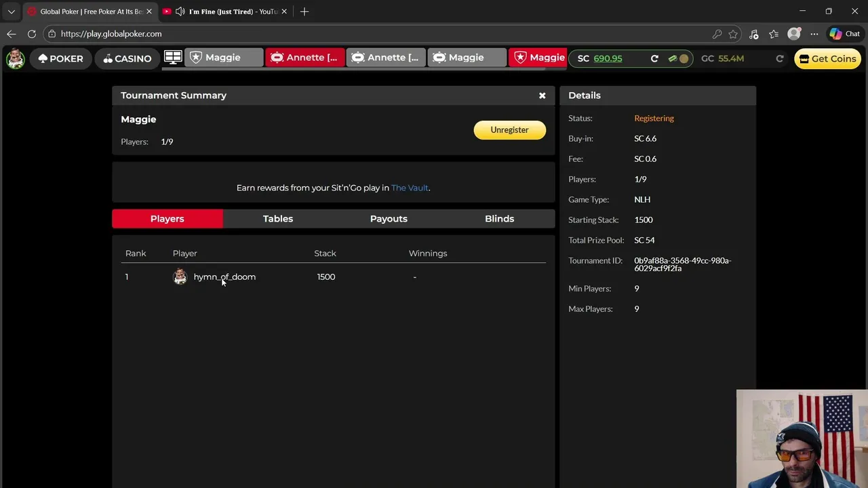Click the 1500 stack value in player row
The width and height of the screenshot is (868, 488).
click(326, 277)
